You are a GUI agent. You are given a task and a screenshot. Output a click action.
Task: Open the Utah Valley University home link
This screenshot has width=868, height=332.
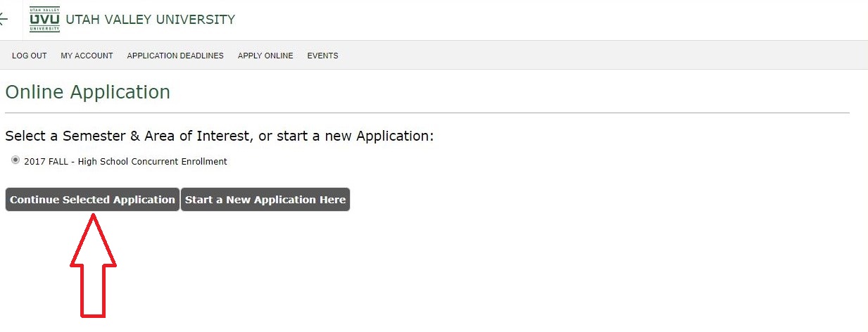[150, 20]
